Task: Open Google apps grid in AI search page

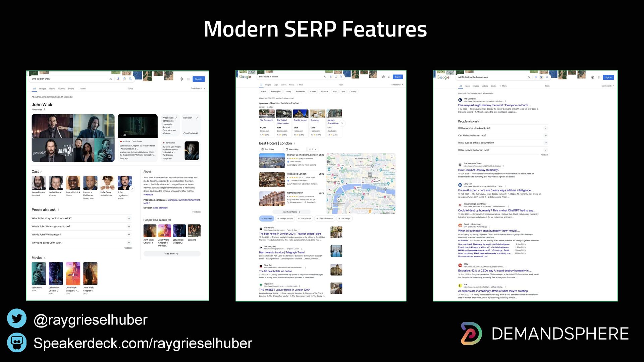Action: point(599,77)
